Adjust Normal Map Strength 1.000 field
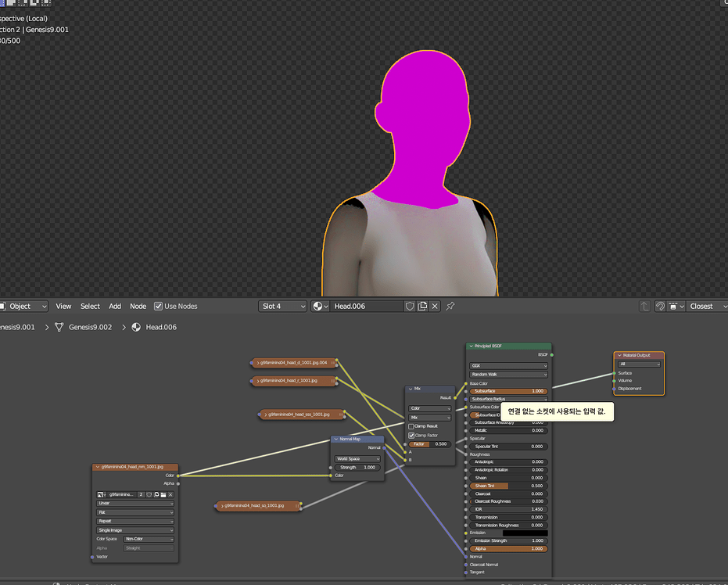The width and height of the screenshot is (728, 585). [x=357, y=468]
